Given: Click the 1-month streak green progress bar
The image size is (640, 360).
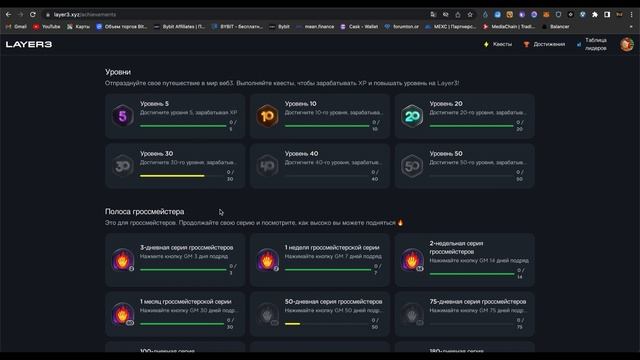Looking at the screenshot, I should (x=182, y=324).
